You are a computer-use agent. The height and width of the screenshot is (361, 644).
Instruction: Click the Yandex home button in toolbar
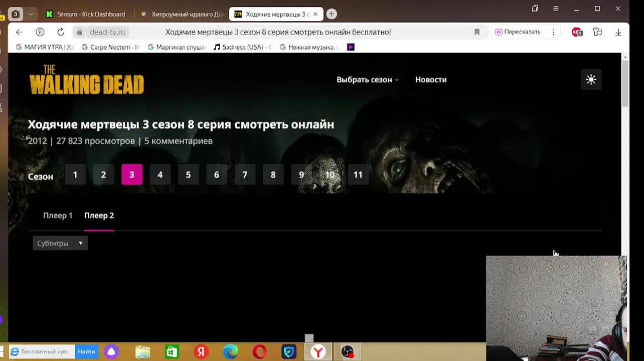40,32
